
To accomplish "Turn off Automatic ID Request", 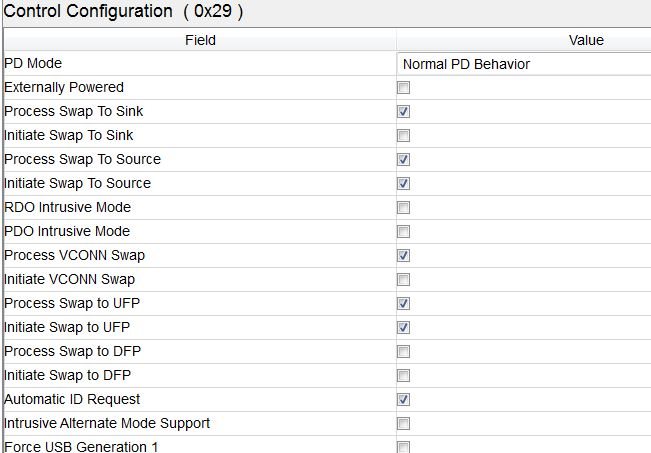I will coord(404,400).
